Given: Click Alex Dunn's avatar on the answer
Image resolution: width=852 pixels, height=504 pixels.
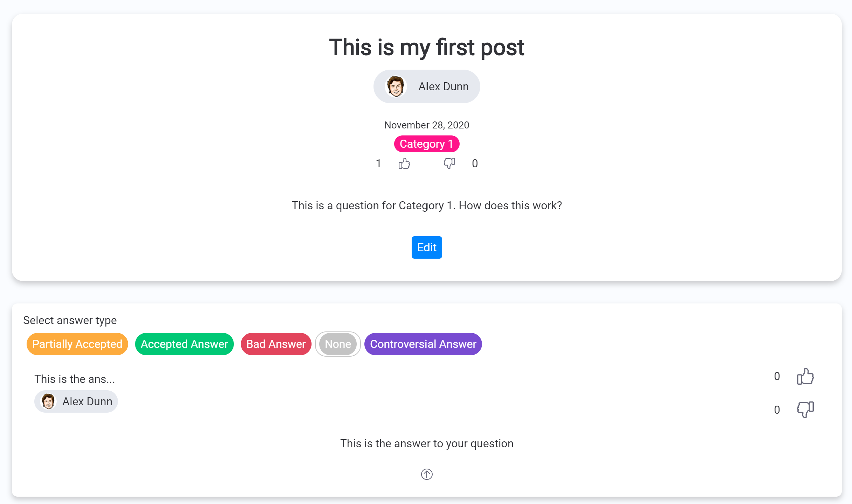Looking at the screenshot, I should pyautogui.click(x=48, y=401).
